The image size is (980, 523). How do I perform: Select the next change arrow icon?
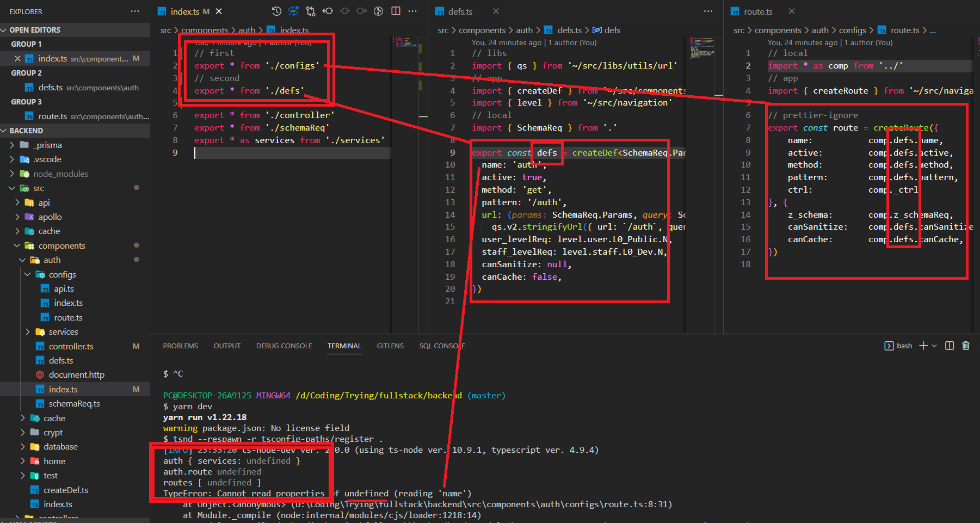(x=361, y=11)
